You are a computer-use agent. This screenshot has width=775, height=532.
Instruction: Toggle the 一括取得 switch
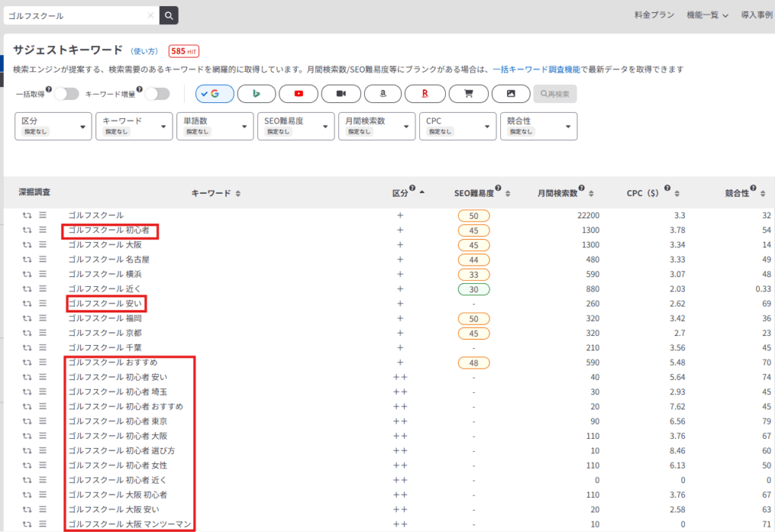[x=67, y=94]
